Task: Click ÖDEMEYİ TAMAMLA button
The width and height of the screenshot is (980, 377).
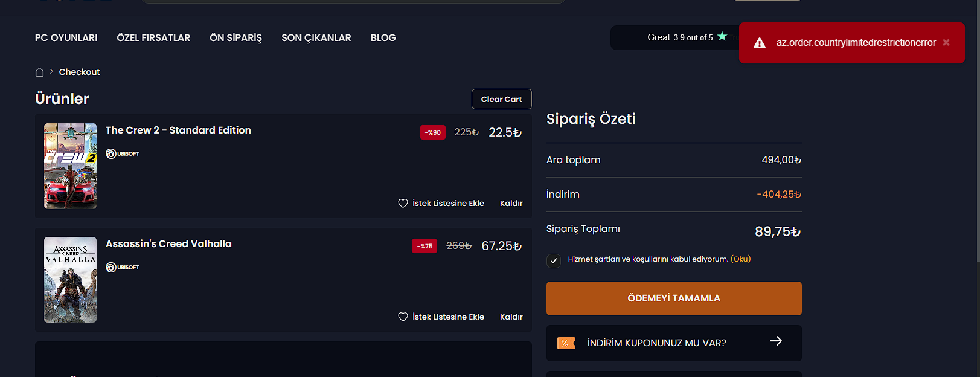Action: click(674, 298)
